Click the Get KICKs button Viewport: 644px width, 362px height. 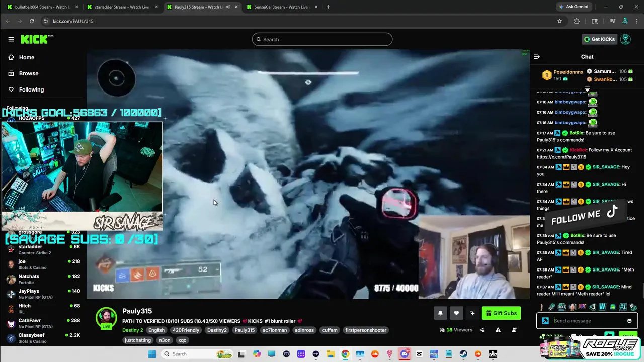(599, 39)
